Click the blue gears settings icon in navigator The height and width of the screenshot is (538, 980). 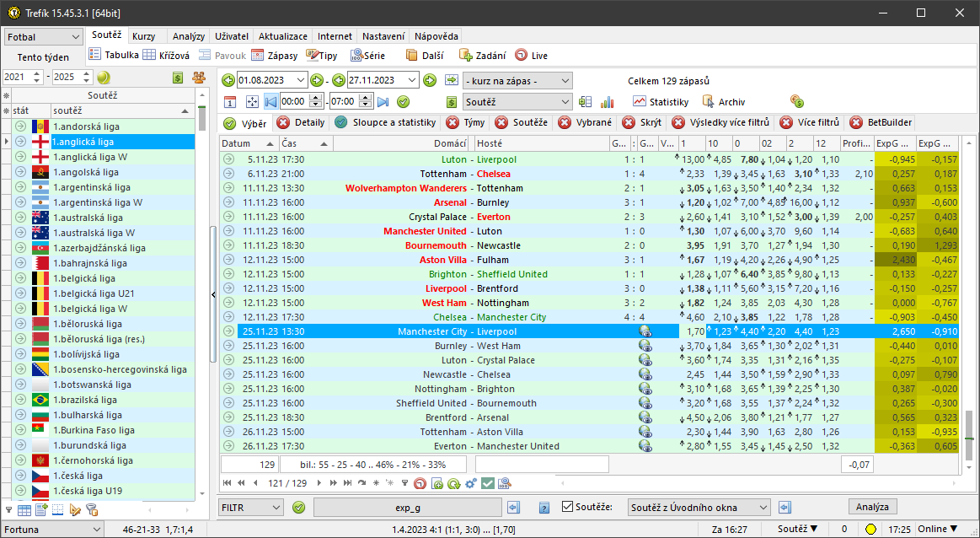pos(471,483)
